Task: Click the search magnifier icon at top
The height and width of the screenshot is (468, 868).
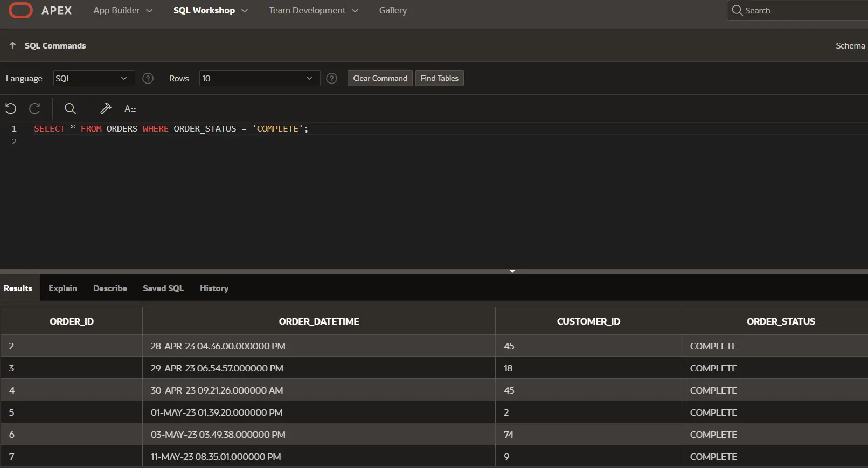Action: click(737, 10)
